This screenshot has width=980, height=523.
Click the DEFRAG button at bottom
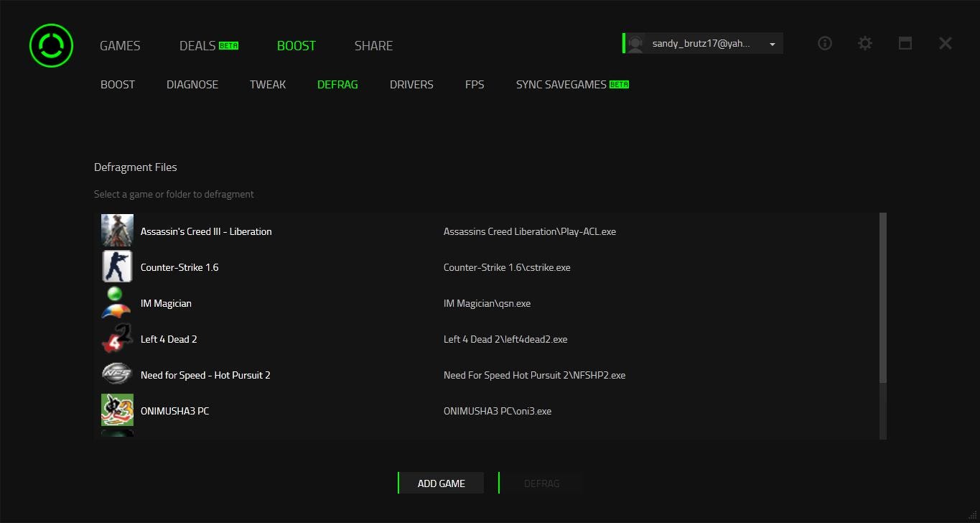coord(541,483)
